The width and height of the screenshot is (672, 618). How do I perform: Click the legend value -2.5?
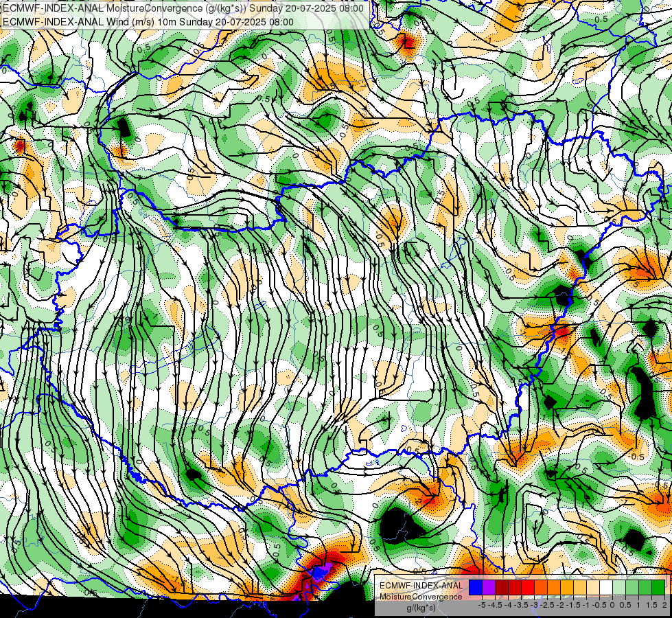point(547,605)
